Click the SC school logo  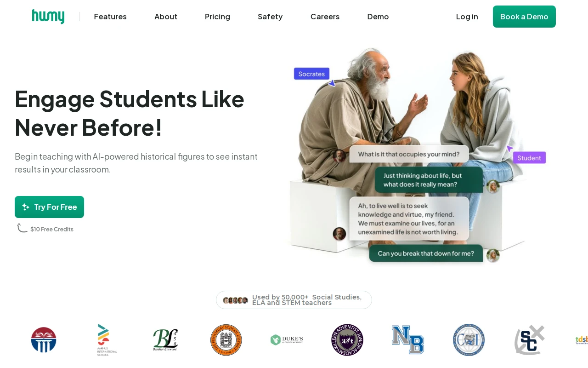pyautogui.click(x=529, y=340)
